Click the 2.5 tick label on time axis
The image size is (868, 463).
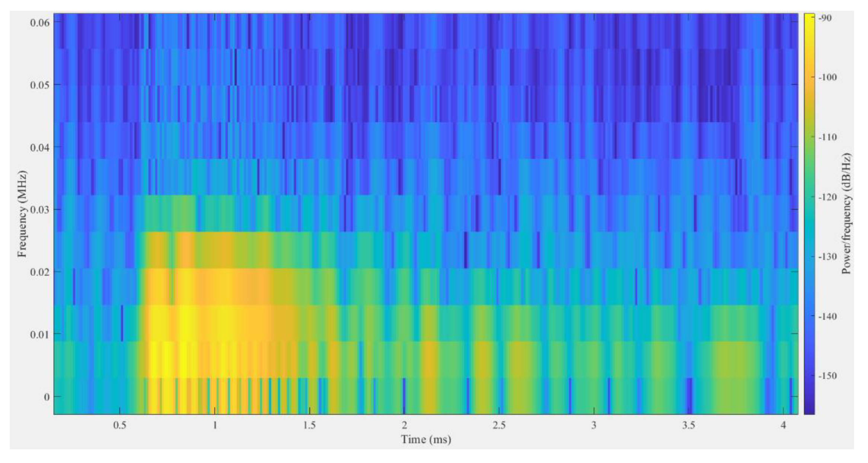pos(499,425)
